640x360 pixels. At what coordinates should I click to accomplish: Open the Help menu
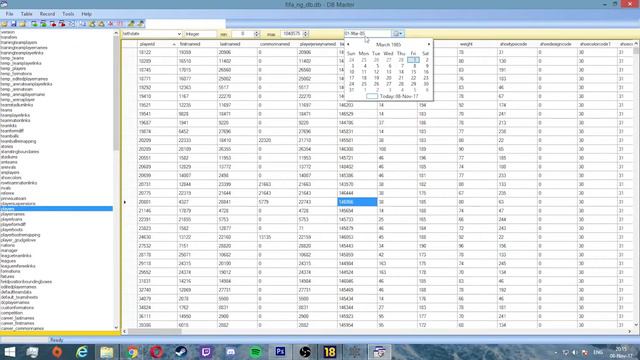[x=87, y=14]
